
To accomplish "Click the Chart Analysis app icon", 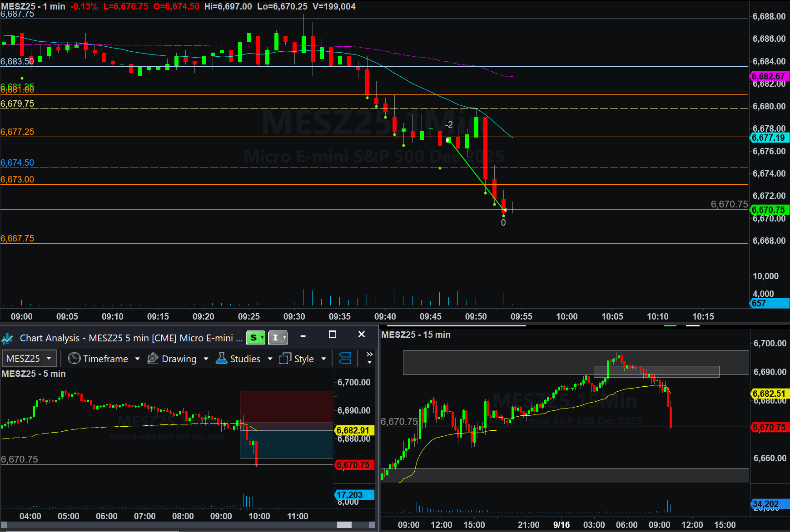I will (7, 338).
